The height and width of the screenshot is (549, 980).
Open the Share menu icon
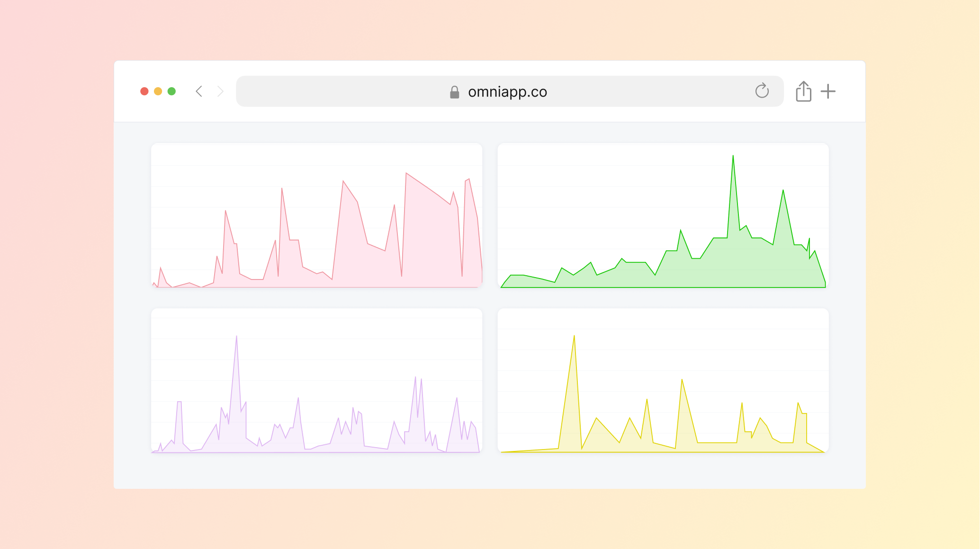[x=803, y=91]
